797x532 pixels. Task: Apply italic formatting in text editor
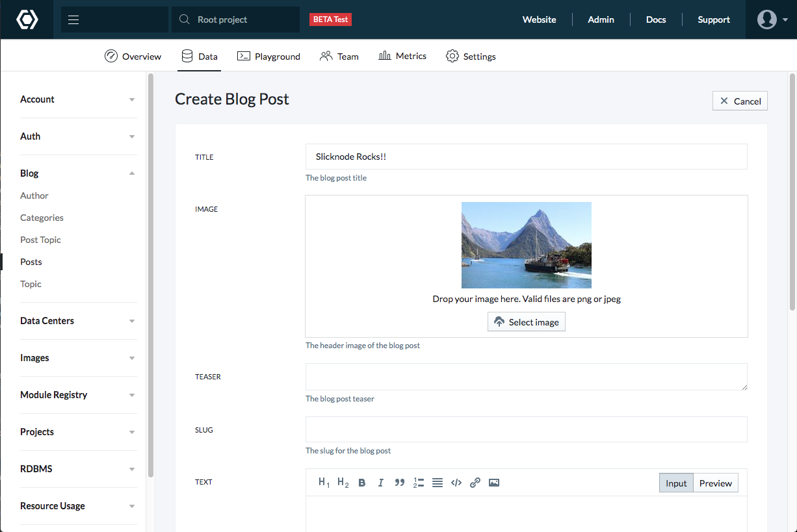click(381, 483)
